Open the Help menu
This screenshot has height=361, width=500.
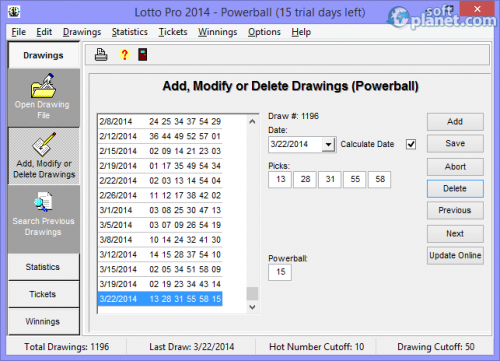point(301,32)
